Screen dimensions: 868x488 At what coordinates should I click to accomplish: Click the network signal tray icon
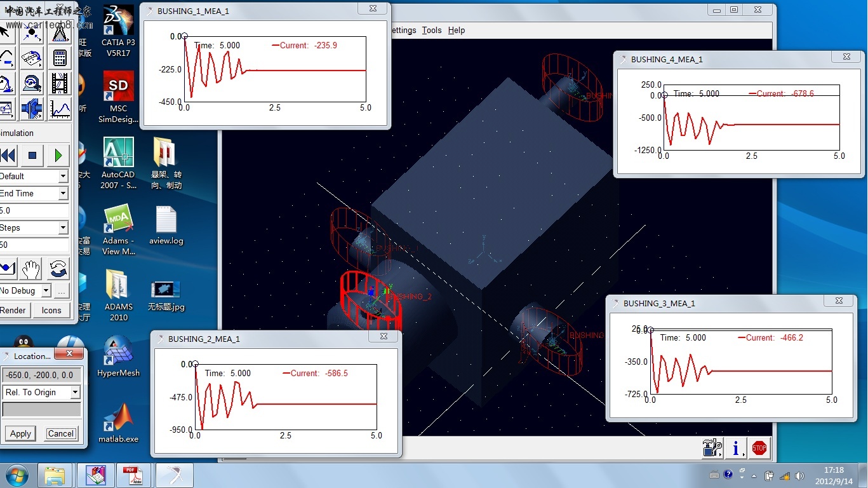pyautogui.click(x=785, y=475)
